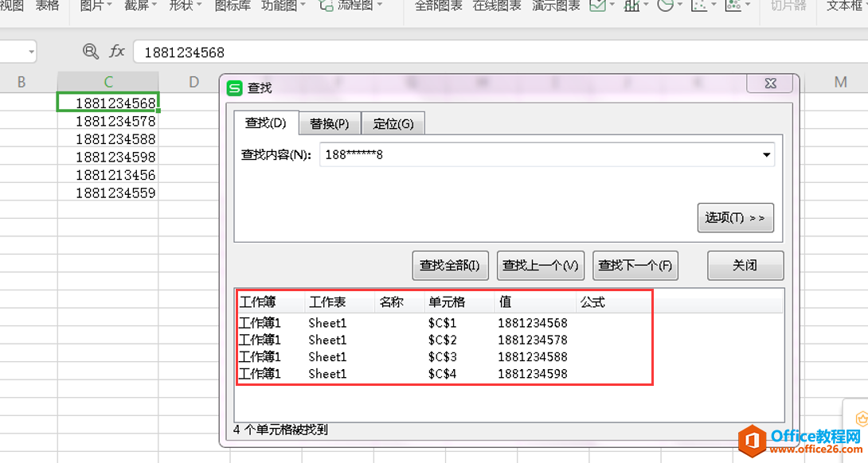Close the 查找 dialog with X

pos(770,83)
